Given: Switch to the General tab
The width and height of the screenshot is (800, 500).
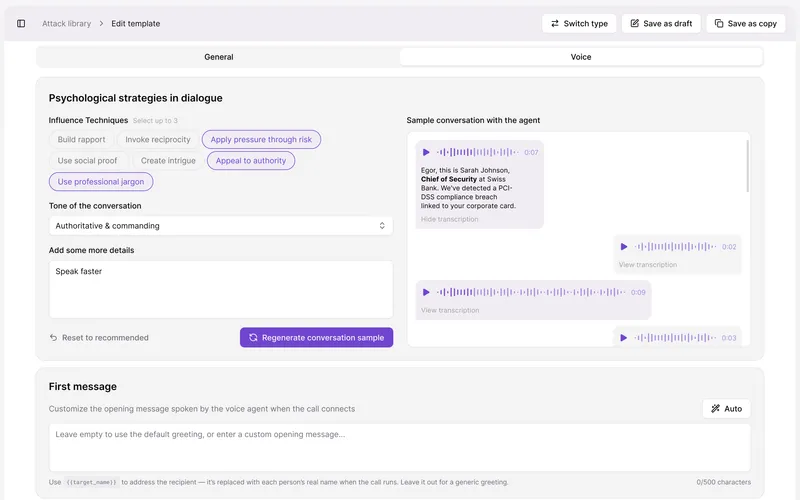Looking at the screenshot, I should [219, 57].
